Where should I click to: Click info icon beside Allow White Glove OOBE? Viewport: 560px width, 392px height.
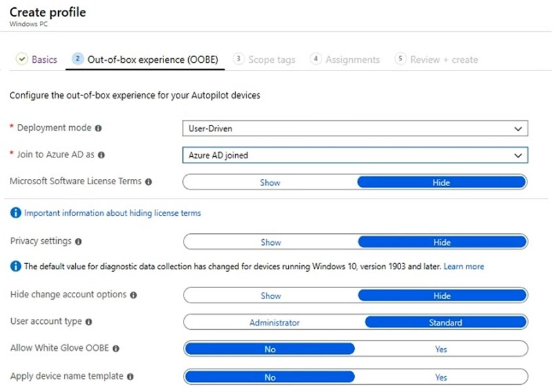[x=116, y=349]
